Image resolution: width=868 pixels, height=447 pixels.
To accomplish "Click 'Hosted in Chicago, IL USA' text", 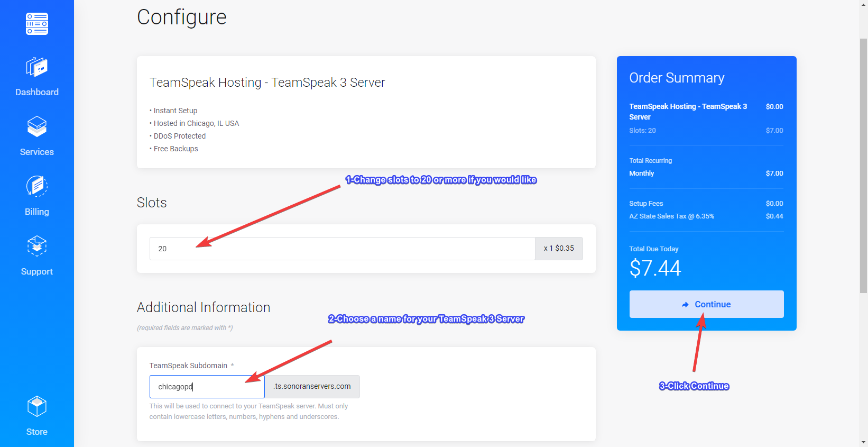I will tap(196, 123).
